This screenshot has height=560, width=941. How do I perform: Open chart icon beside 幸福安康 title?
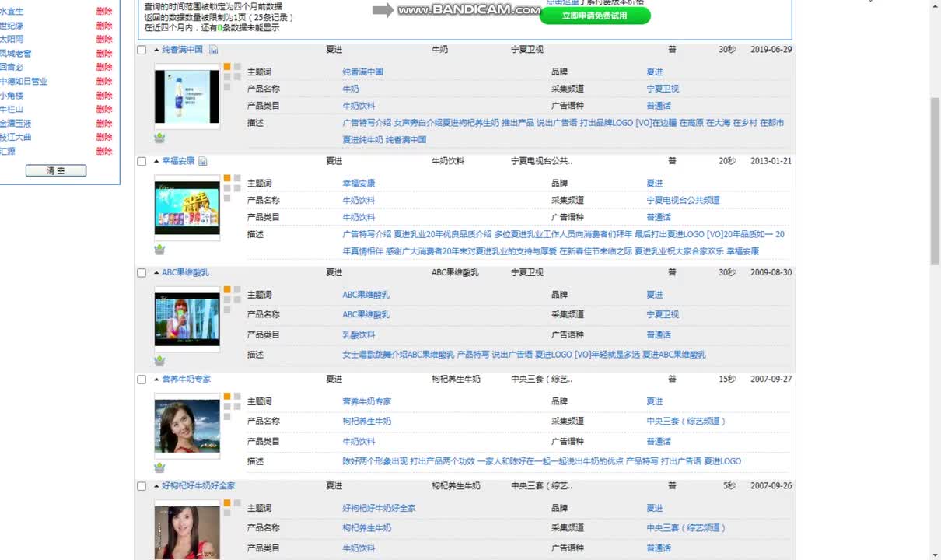(202, 161)
